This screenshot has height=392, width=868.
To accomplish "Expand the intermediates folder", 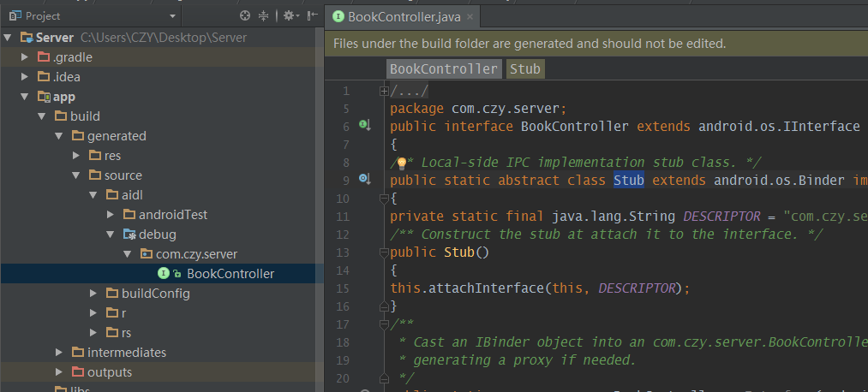I will coord(58,353).
